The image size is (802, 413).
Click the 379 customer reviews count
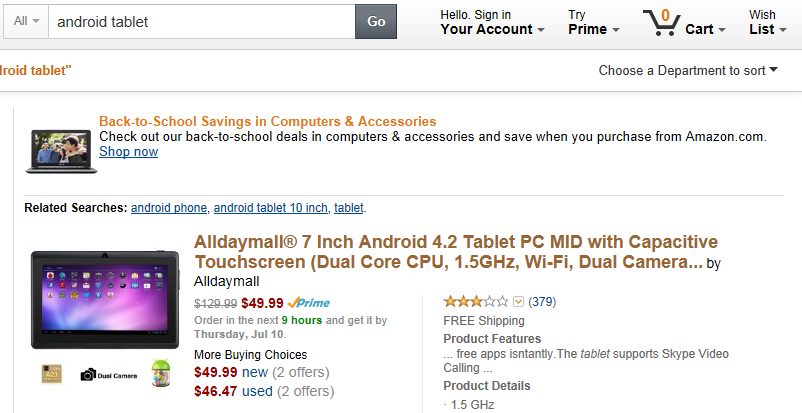542,302
